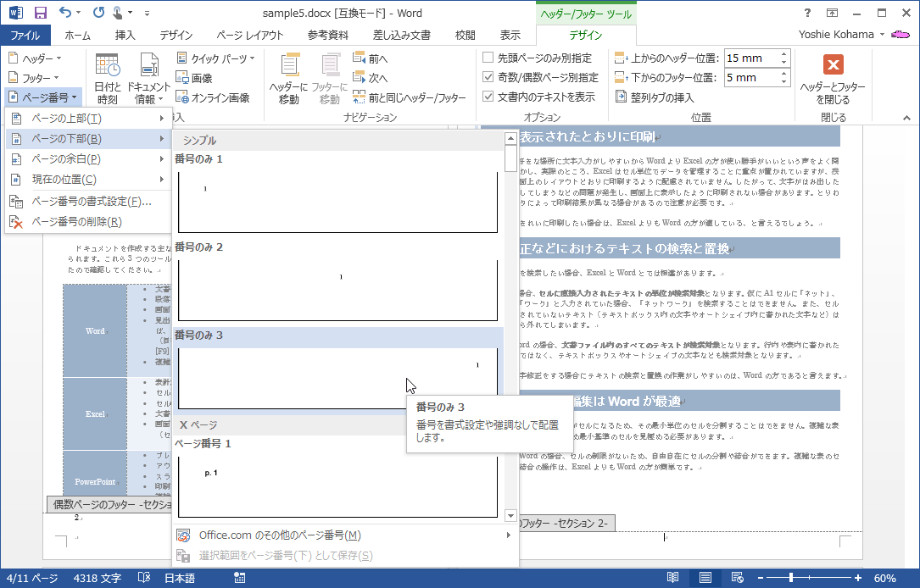Expand ページの下部 submenu
This screenshot has height=588, width=920.
(x=88, y=139)
